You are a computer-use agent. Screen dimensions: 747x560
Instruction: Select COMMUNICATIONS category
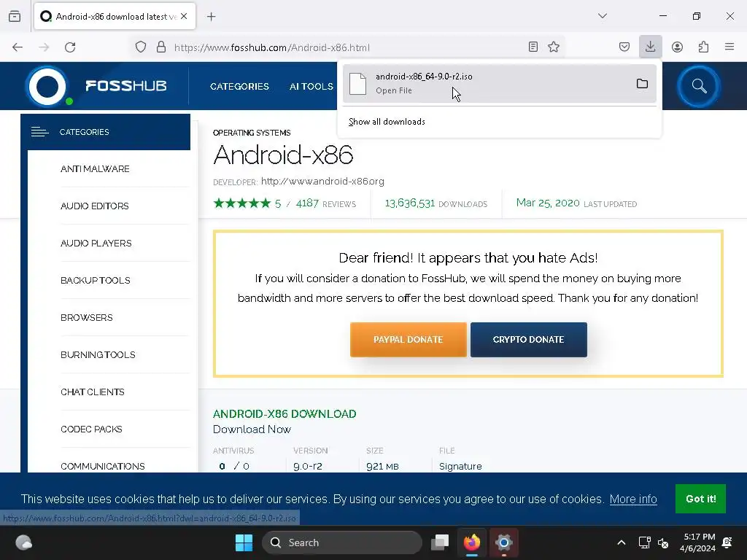[x=102, y=466]
